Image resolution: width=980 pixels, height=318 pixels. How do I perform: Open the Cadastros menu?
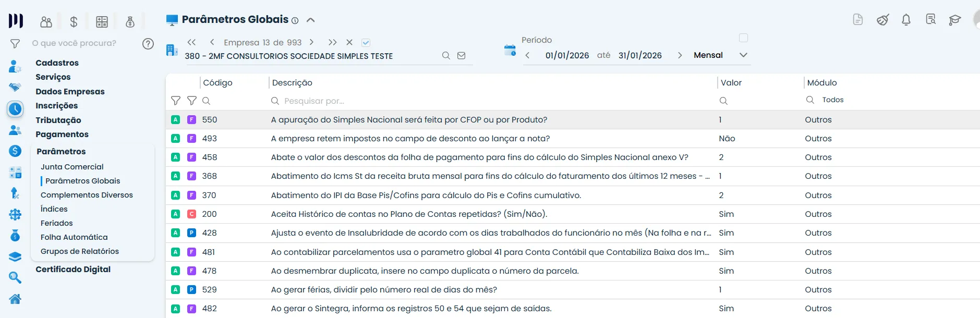click(x=57, y=63)
